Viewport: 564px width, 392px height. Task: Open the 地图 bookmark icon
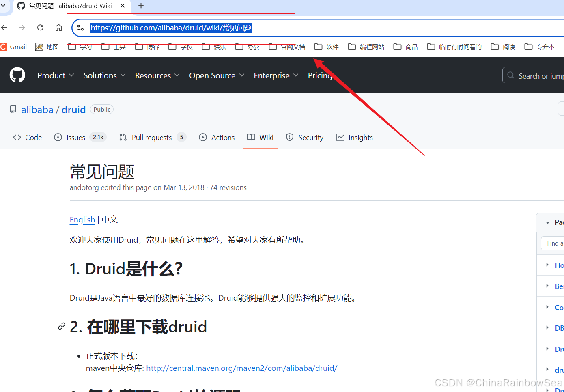click(x=39, y=46)
